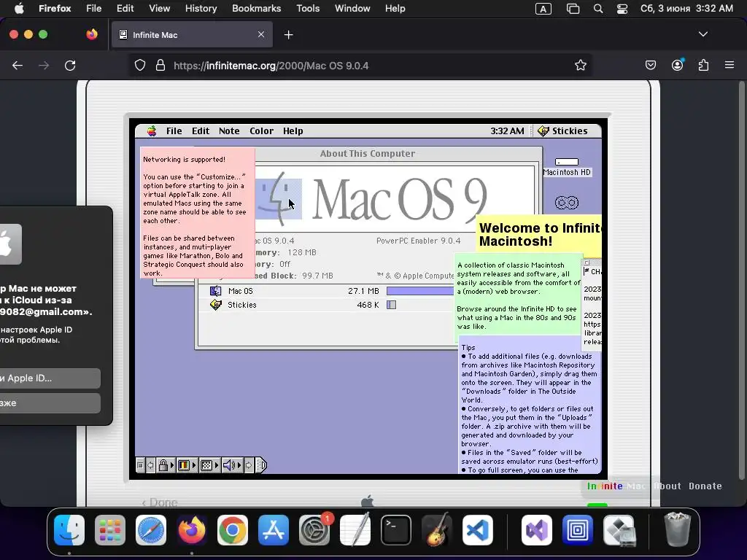
Task: Open a new tab with the plus button
Action: click(x=288, y=35)
